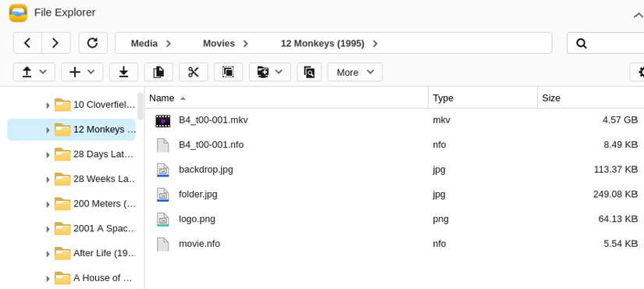644x289 pixels.
Task: Select all items icon
Action: coord(229,73)
